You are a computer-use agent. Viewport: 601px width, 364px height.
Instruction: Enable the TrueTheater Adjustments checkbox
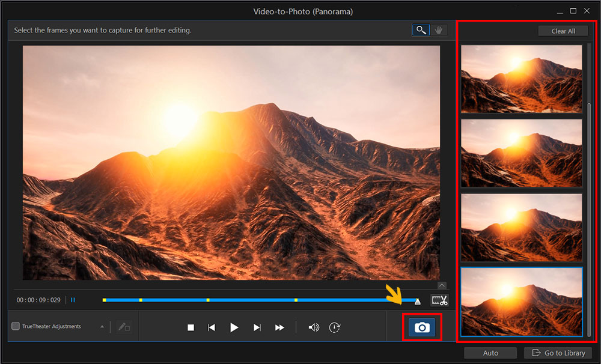coord(16,327)
